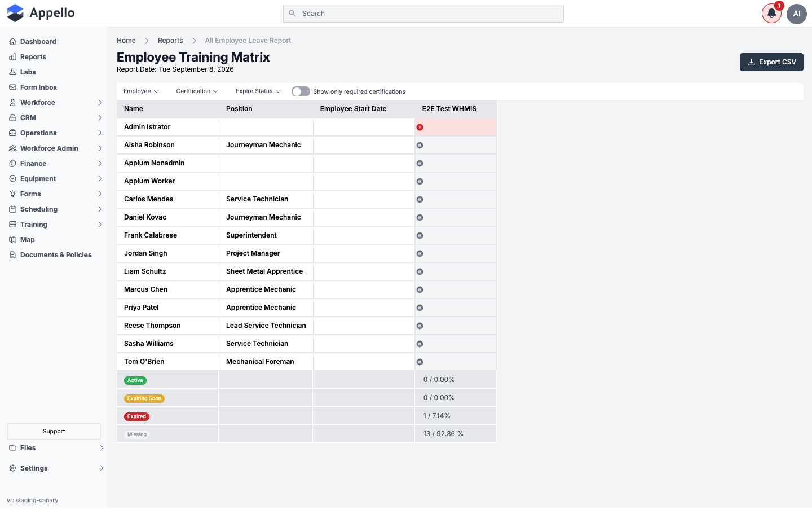Click the Expired status badge
Viewport: 812px width, 518px height.
136,417
